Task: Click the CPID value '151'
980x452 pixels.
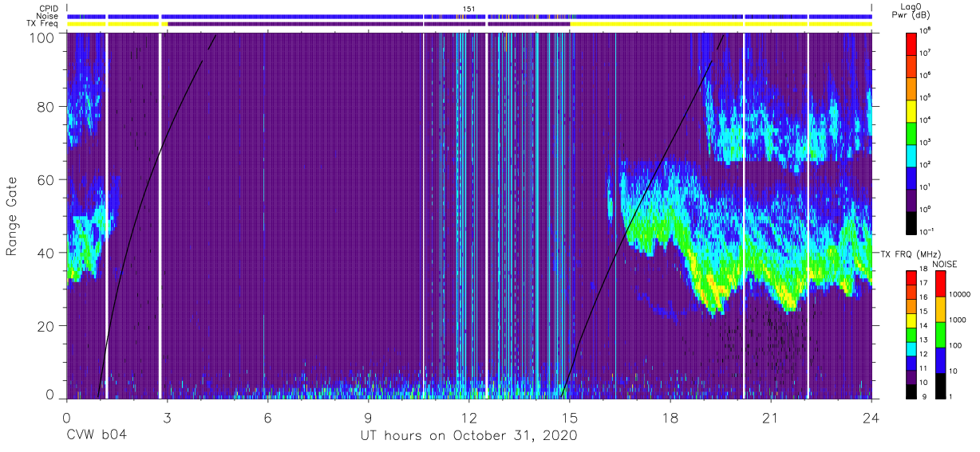Action: pos(469,9)
